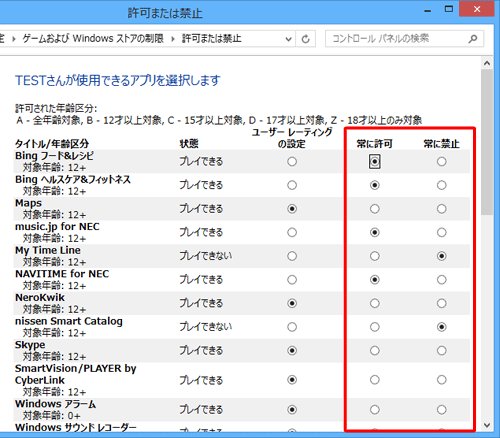
Task: Select 常に禁止 for NAVITIME for NEC
Action: (442, 280)
